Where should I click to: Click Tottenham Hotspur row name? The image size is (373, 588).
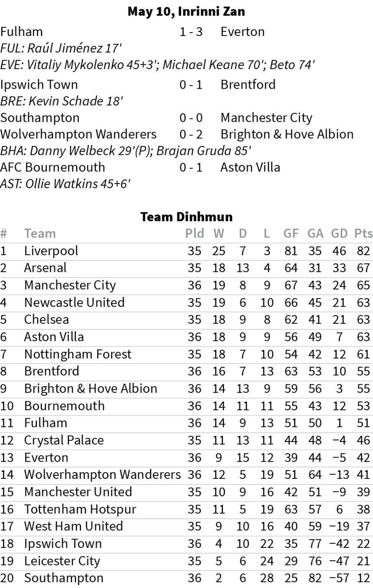click(x=80, y=509)
